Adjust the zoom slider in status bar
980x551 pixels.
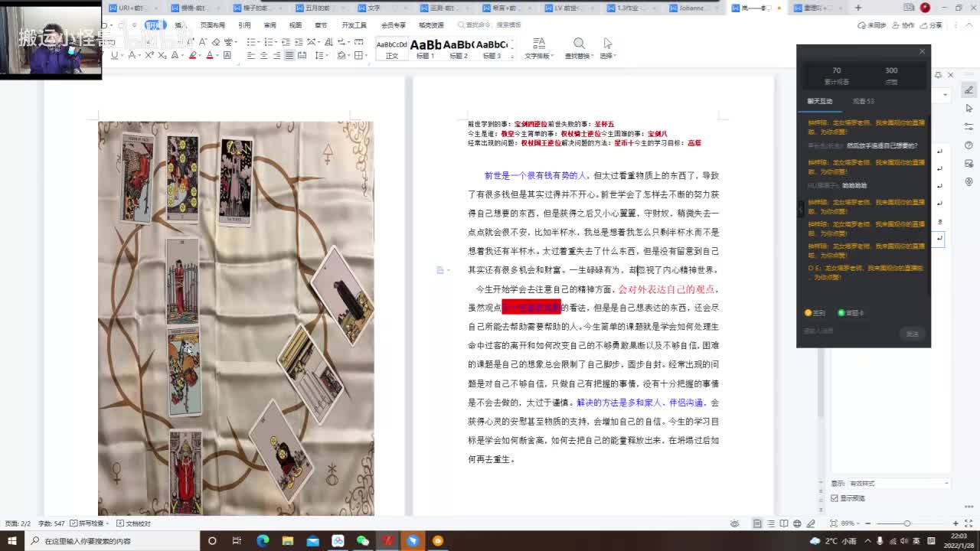(x=907, y=523)
